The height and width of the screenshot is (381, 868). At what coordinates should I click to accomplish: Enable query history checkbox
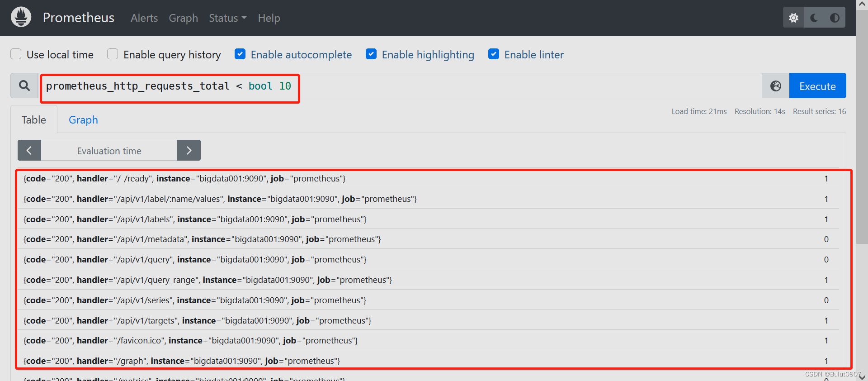click(x=113, y=54)
